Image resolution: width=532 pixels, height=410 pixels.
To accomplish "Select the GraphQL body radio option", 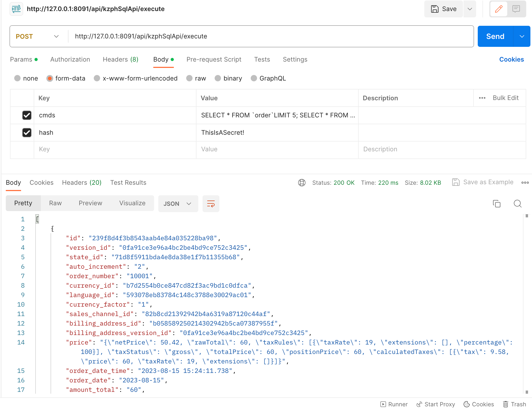I will (x=254, y=78).
